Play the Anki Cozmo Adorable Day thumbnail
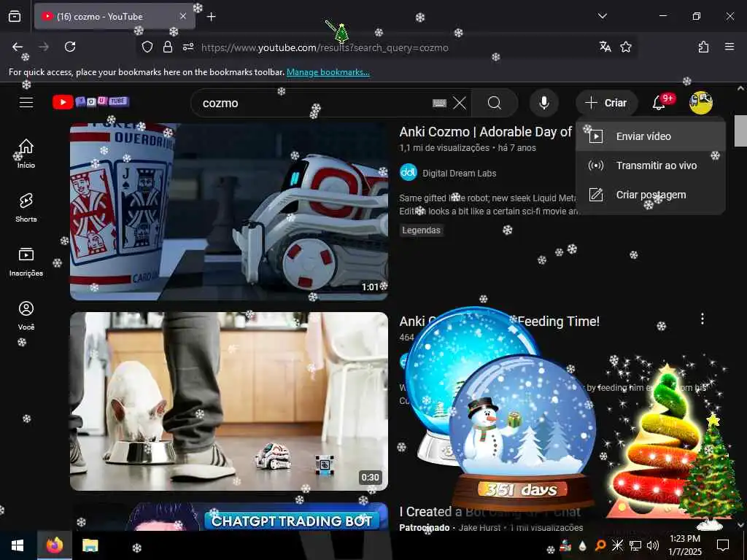This screenshot has height=560, width=747. [228, 211]
